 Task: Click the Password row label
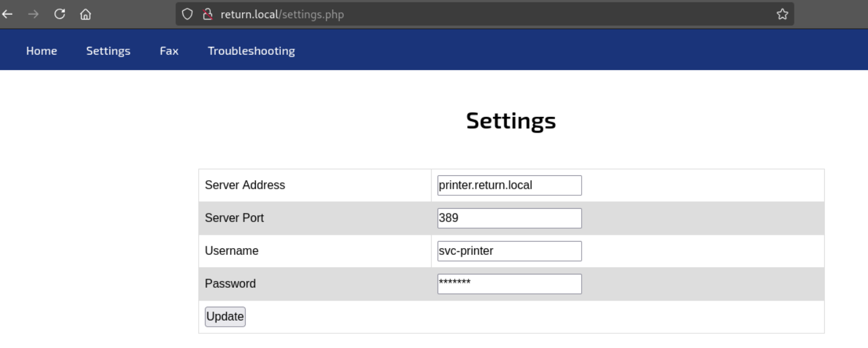(230, 284)
